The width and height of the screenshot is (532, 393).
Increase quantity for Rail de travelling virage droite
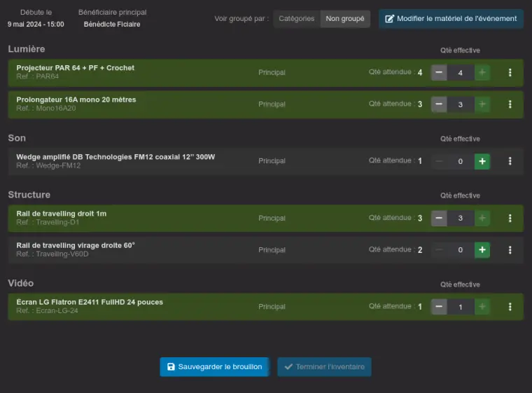coord(482,250)
